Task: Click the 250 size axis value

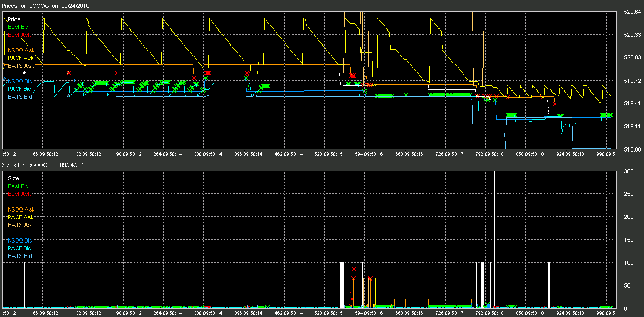Action: point(629,194)
